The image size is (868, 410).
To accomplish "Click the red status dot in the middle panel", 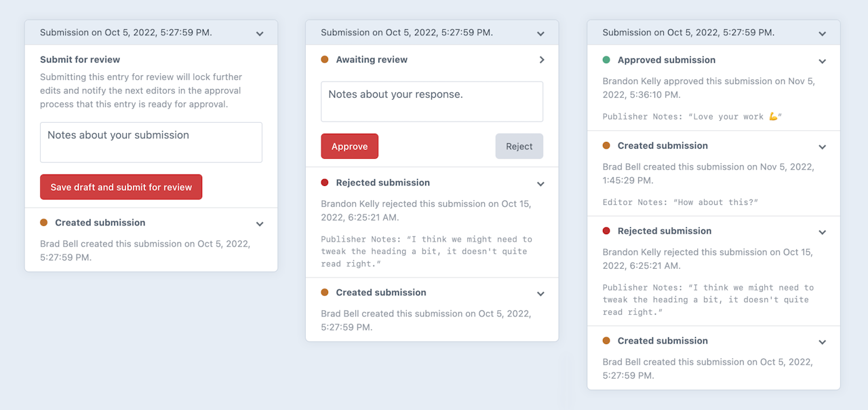I will click(325, 183).
